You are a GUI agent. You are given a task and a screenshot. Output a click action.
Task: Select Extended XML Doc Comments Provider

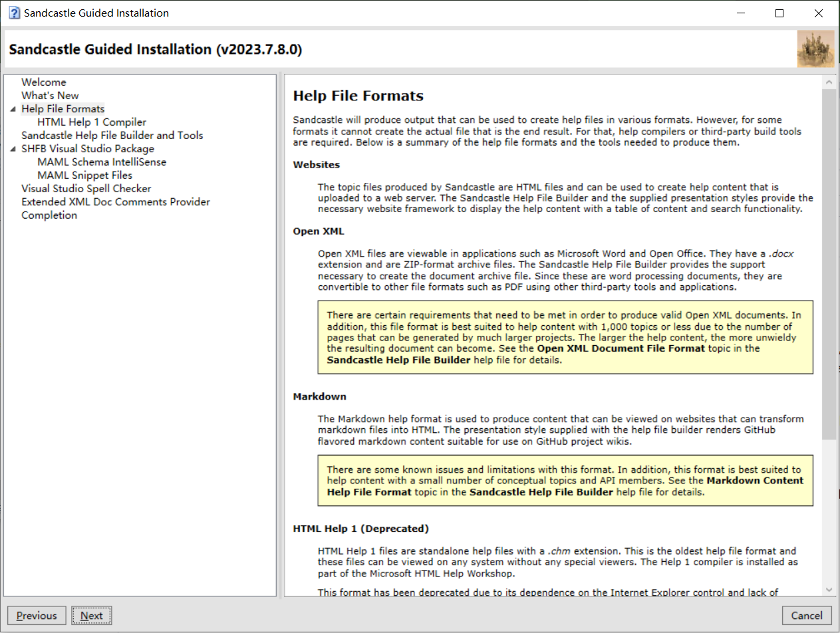point(116,202)
